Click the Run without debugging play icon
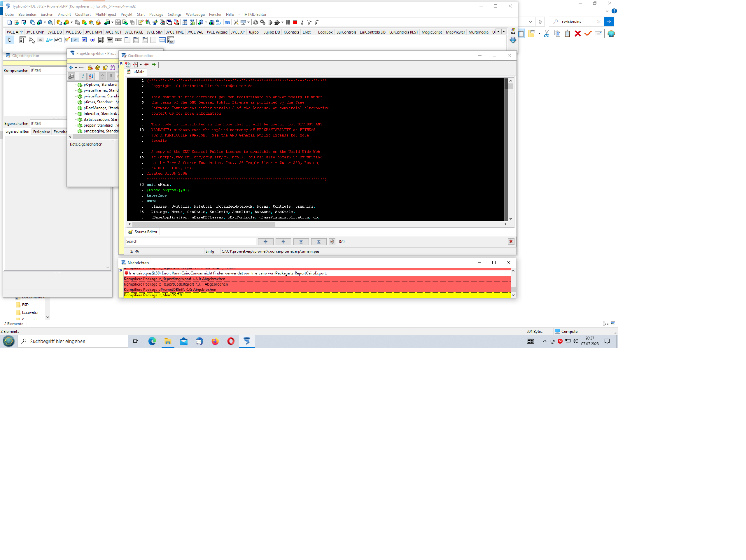 (x=270, y=22)
